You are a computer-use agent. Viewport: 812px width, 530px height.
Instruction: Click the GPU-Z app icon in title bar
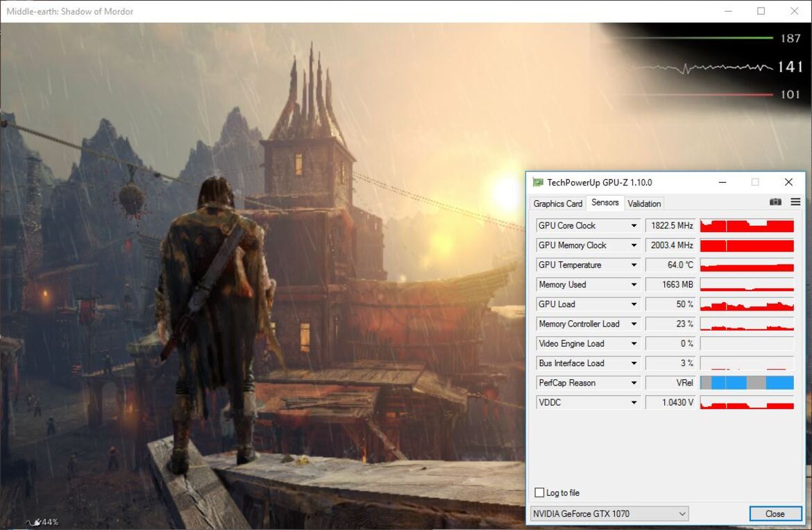coord(538,183)
